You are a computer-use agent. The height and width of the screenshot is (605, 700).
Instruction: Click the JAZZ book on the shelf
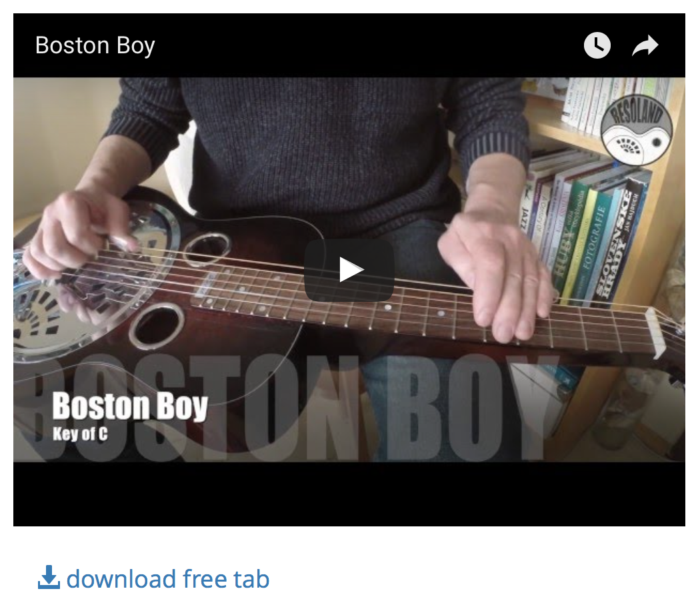(x=526, y=214)
